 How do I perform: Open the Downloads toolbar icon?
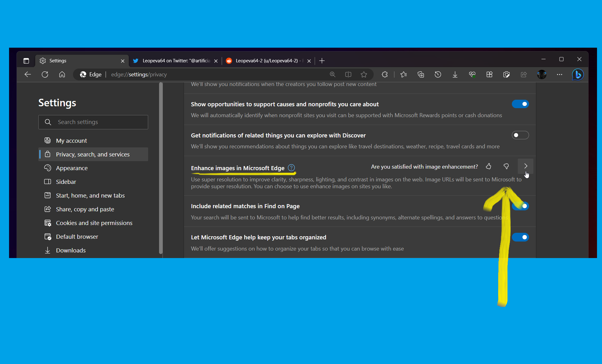click(455, 74)
